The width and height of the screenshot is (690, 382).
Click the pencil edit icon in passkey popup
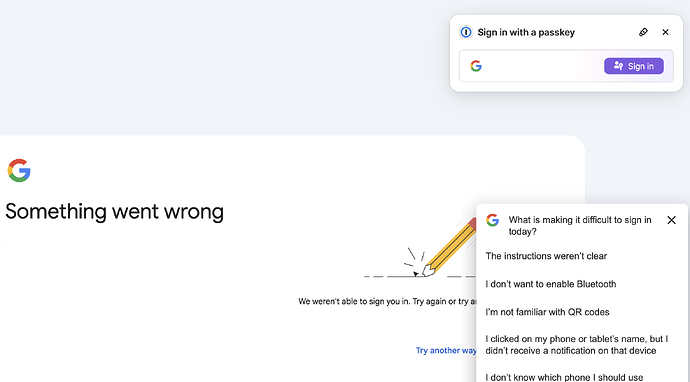point(643,32)
